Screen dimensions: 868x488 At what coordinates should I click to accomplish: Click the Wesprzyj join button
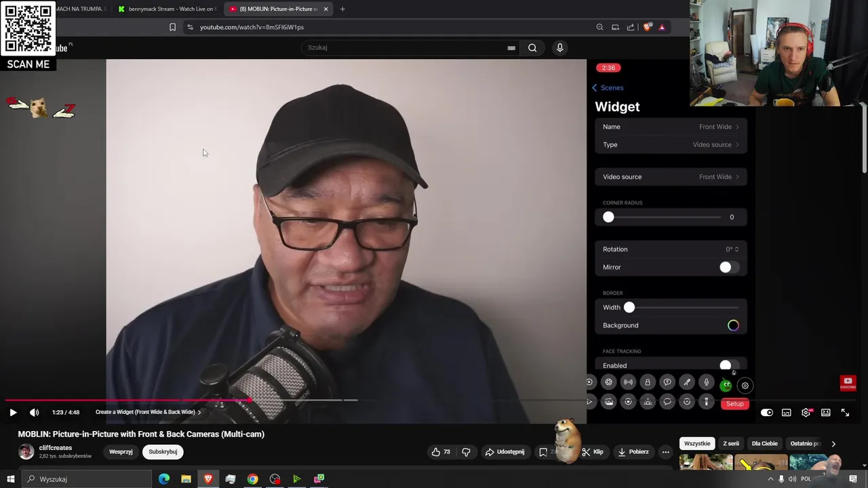click(x=121, y=451)
